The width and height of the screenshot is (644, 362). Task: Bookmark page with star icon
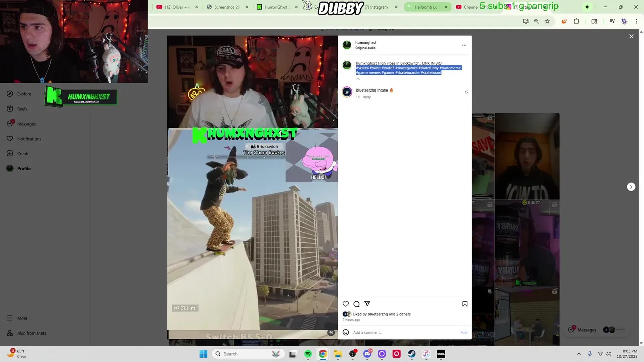[x=547, y=21]
